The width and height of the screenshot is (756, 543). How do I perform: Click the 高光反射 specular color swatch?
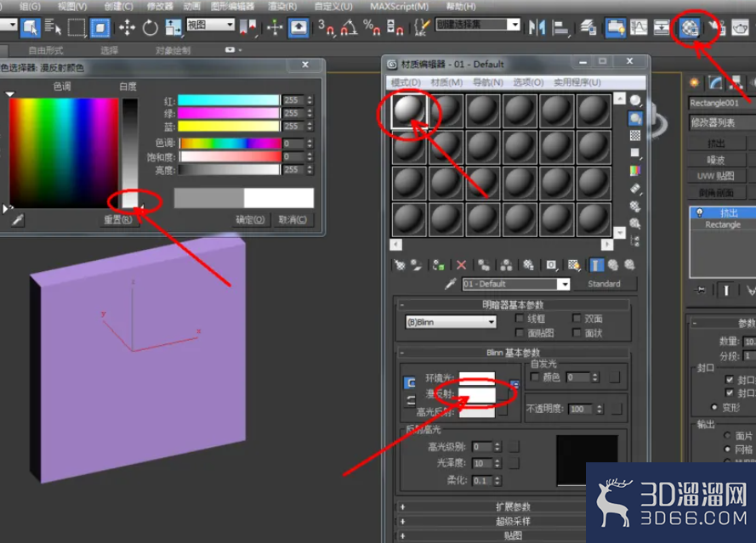[477, 410]
